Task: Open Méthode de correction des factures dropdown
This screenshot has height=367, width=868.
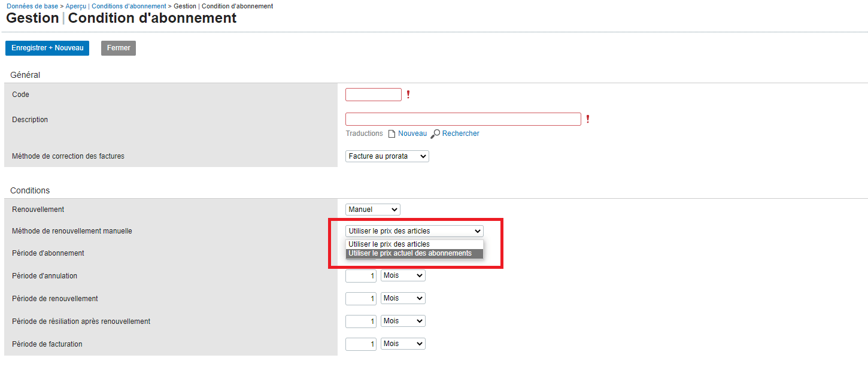Action: (x=387, y=156)
